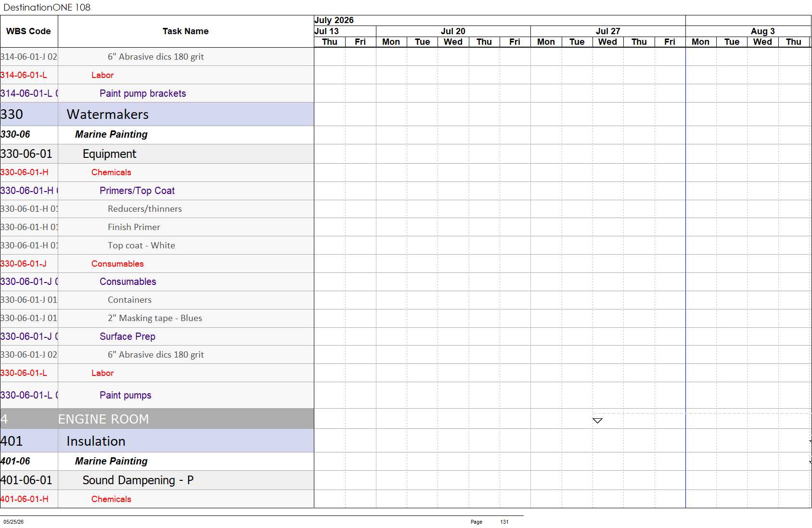Select the Watermakers task row
Viewport: 812px width, 528px height.
click(157, 114)
